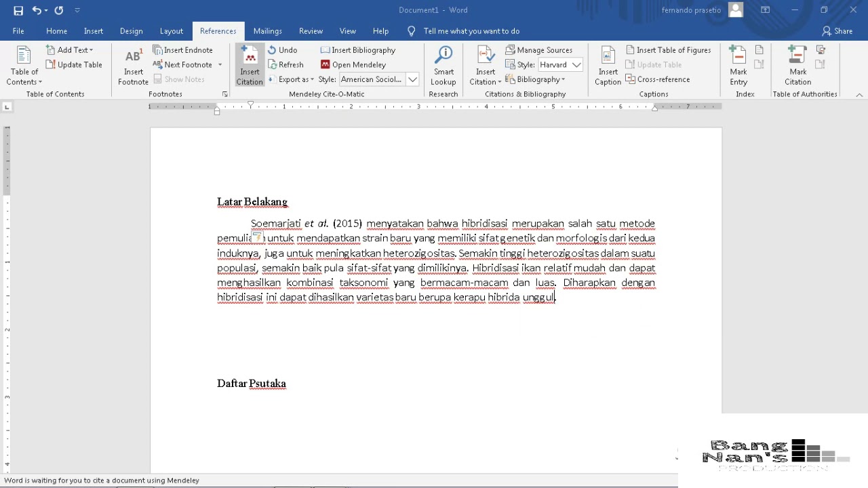Open Mendeley desktop via Open Mendeley
Screen dimensions: 868x488
[x=353, y=65]
